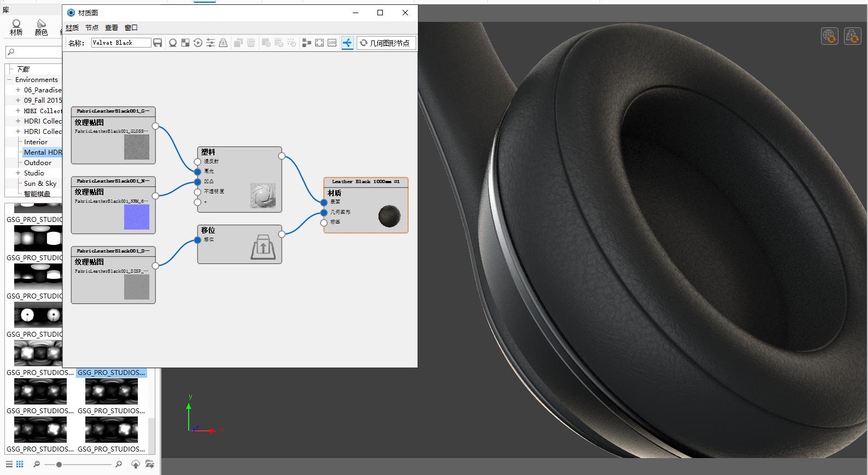Click the export folder arrow icon

click(150, 464)
